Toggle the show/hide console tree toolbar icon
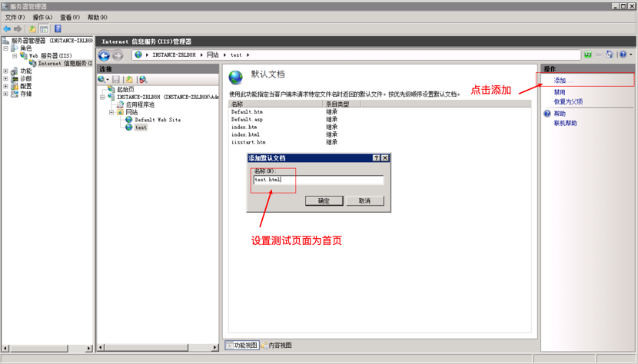 point(44,29)
